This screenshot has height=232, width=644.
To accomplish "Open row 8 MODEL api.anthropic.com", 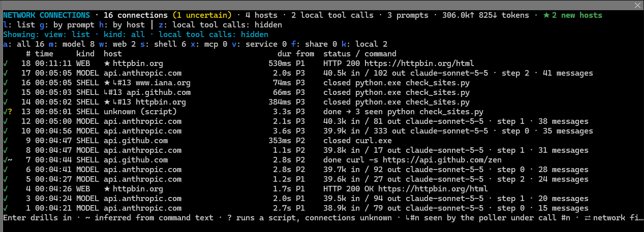I will coord(322,150).
